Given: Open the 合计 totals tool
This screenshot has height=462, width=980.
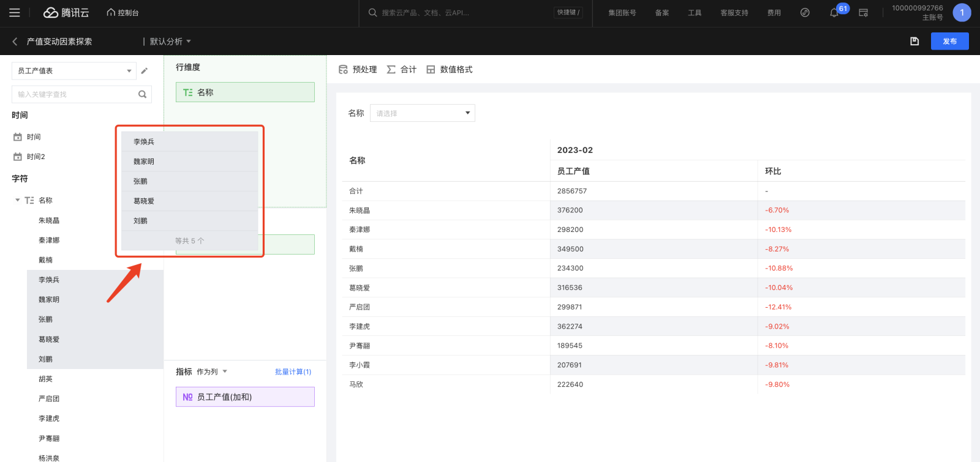Looking at the screenshot, I should tap(402, 70).
